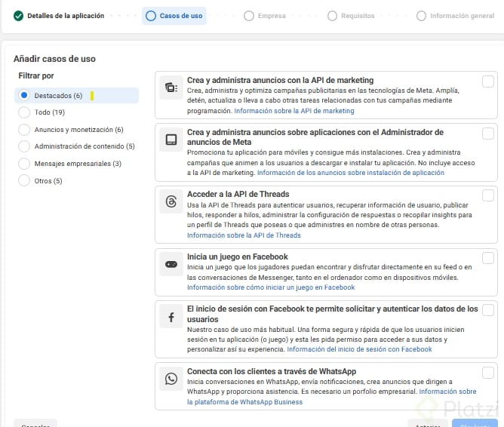Image resolution: width=504 pixels, height=427 pixels.
Task: Go to Detalles de la aplicación step
Action: coord(59,16)
